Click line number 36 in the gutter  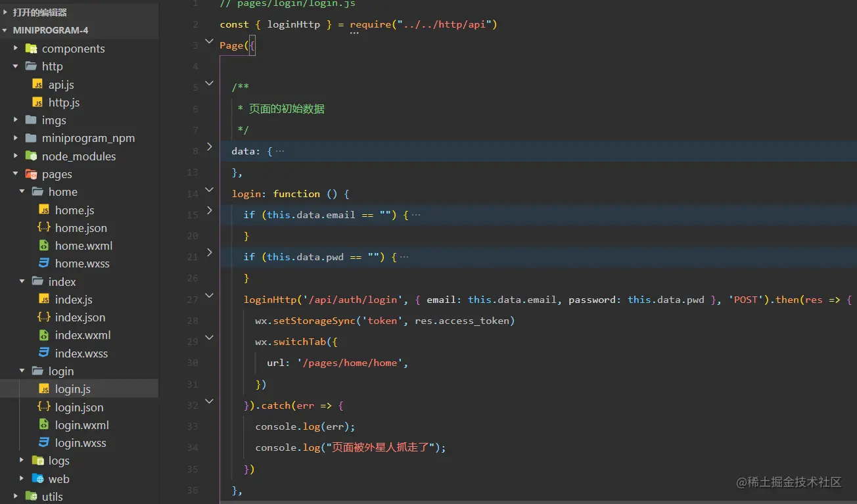193,490
